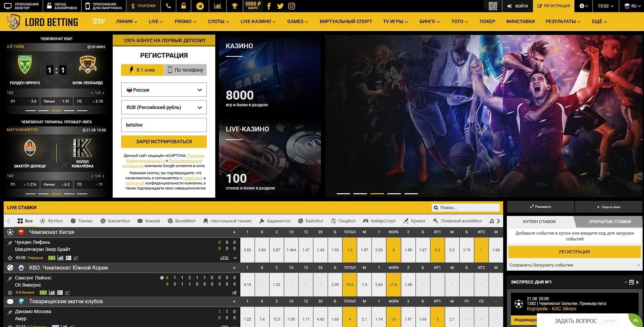Screen dimensions: 644x327
Task: Click the Поиск search field
Action: click(x=467, y=208)
